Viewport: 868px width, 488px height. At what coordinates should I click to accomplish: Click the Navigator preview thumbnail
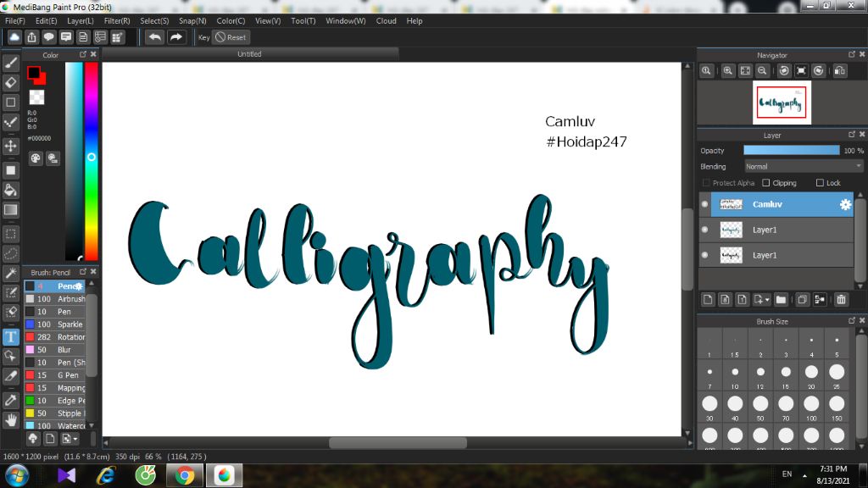point(782,103)
